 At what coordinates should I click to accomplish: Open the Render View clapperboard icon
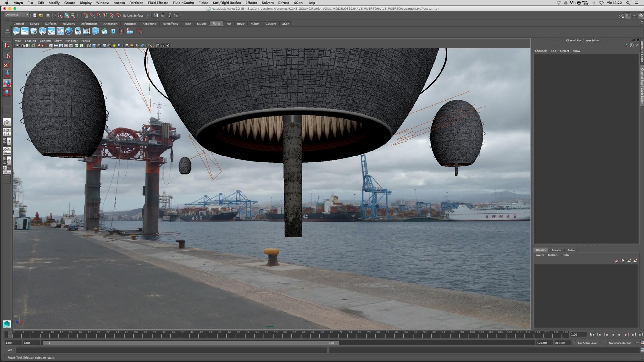click(x=156, y=15)
